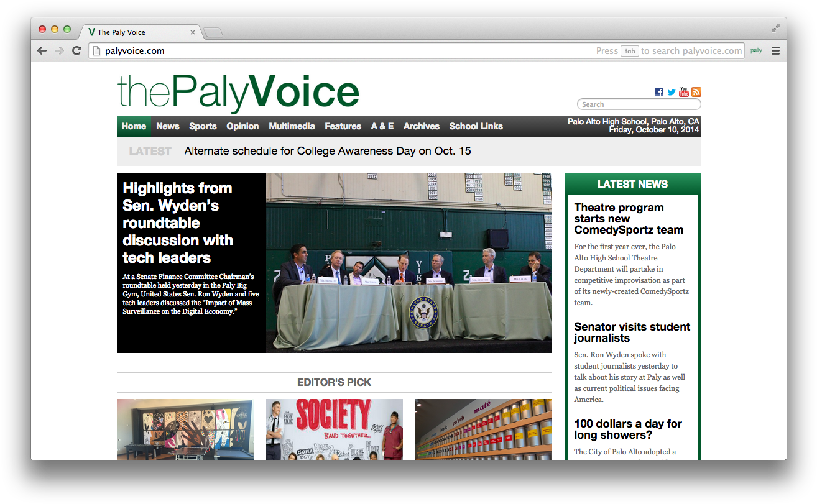Viewport: 817px width, 504px height.
Task: Click inside the site Search box
Action: point(639,104)
